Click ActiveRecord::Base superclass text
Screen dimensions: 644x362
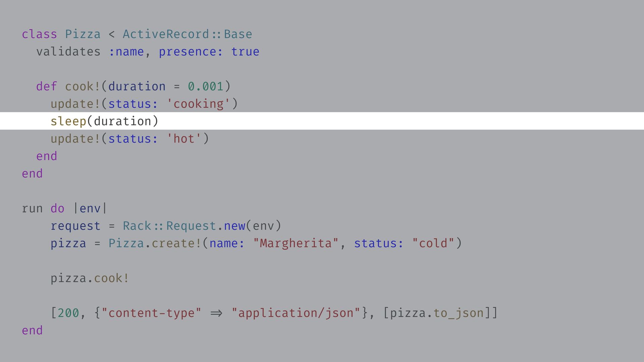(x=187, y=34)
